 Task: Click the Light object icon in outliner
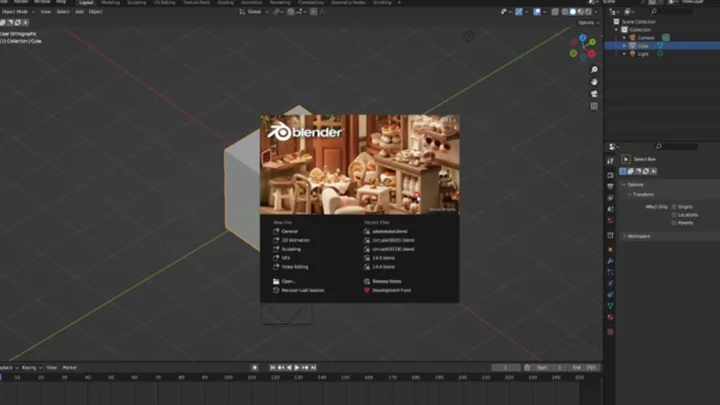(x=632, y=54)
